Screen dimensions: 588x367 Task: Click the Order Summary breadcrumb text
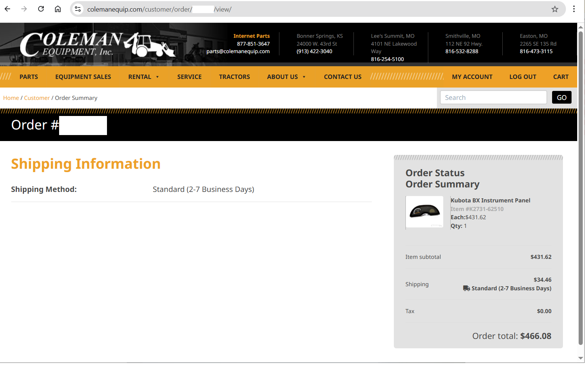click(x=76, y=98)
